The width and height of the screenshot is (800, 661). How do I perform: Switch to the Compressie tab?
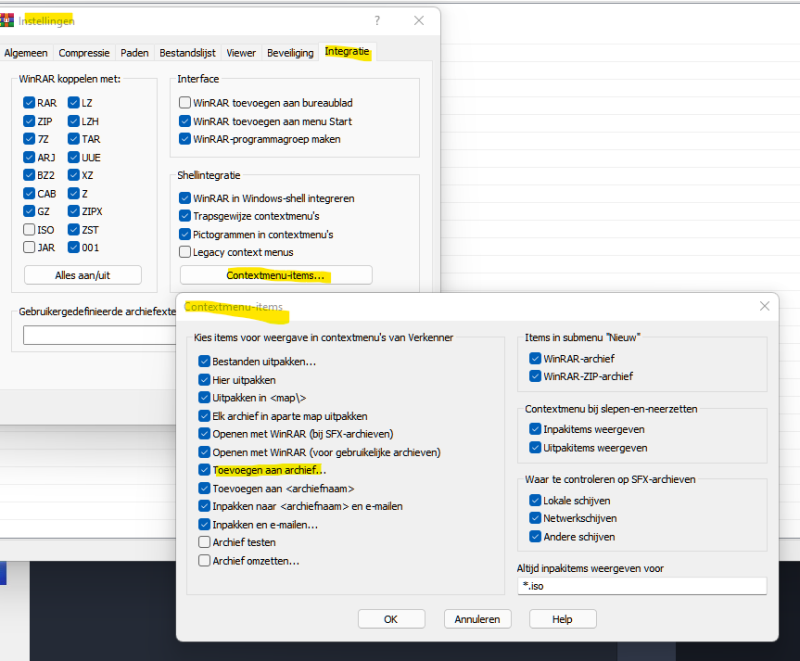click(84, 53)
